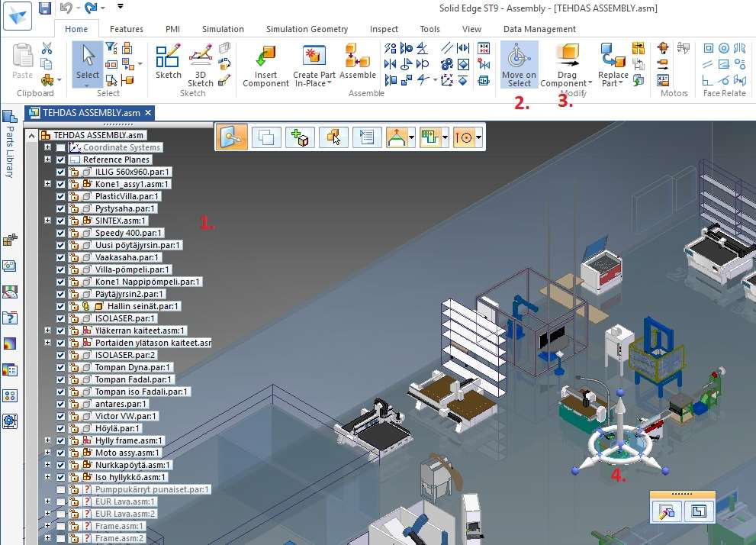Image resolution: width=756 pixels, height=545 pixels.
Task: Click the gear icon in left sidebar
Action: tap(10, 421)
